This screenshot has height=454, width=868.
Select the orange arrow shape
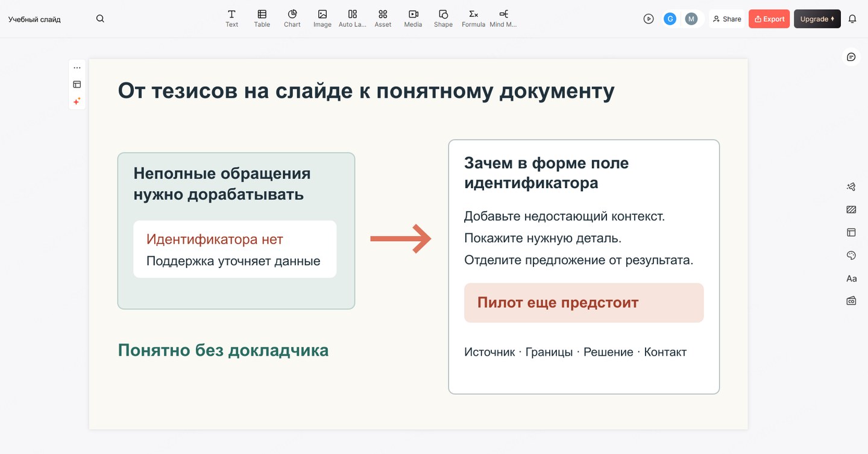click(x=400, y=239)
